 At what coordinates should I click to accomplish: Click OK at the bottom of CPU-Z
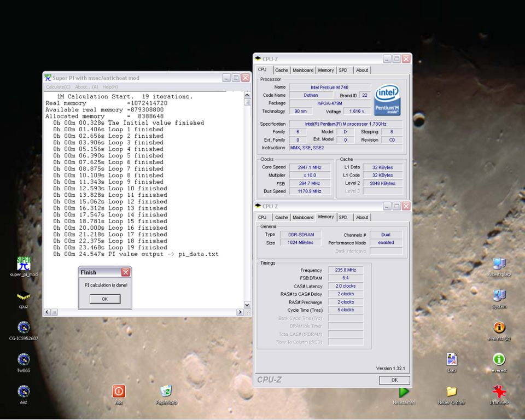click(x=394, y=380)
